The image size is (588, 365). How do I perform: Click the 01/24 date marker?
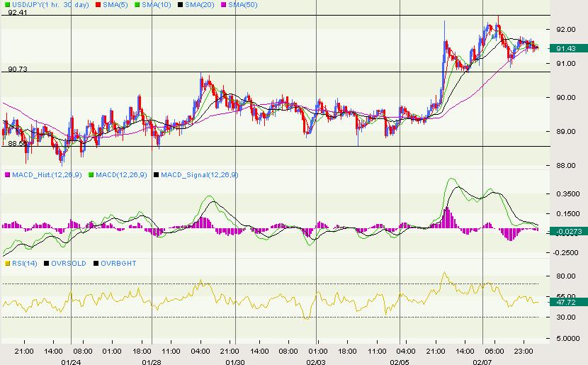(71, 362)
